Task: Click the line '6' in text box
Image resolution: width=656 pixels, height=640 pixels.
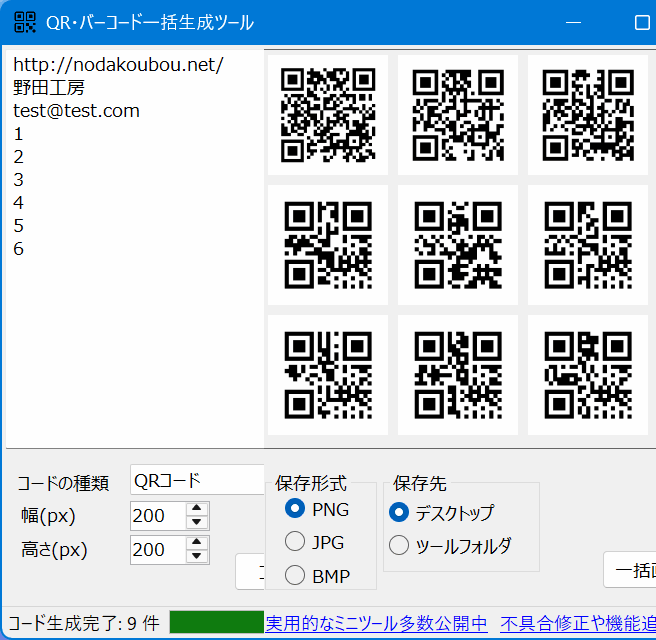Action: pos(18,249)
